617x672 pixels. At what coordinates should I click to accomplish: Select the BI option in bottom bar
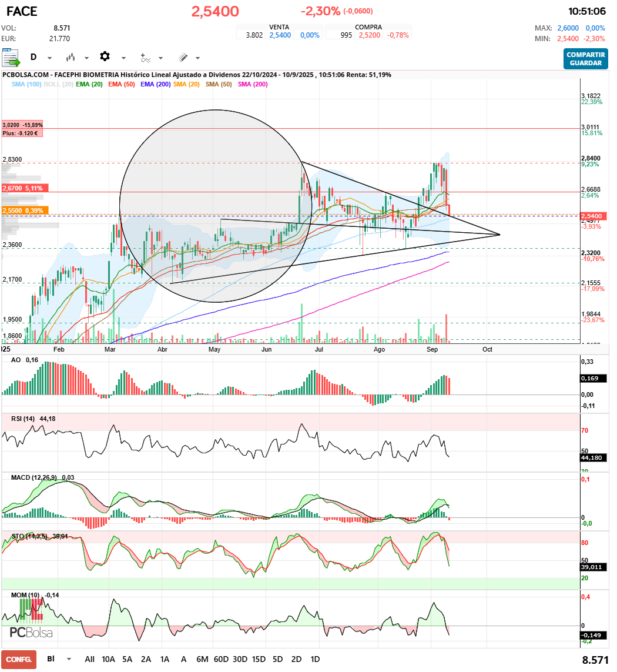tap(51, 658)
